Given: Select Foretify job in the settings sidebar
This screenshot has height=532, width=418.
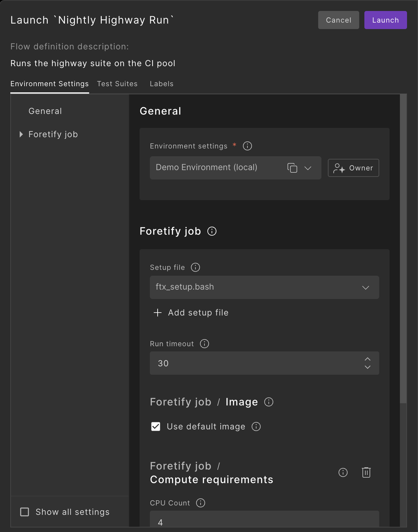Looking at the screenshot, I should tap(53, 134).
